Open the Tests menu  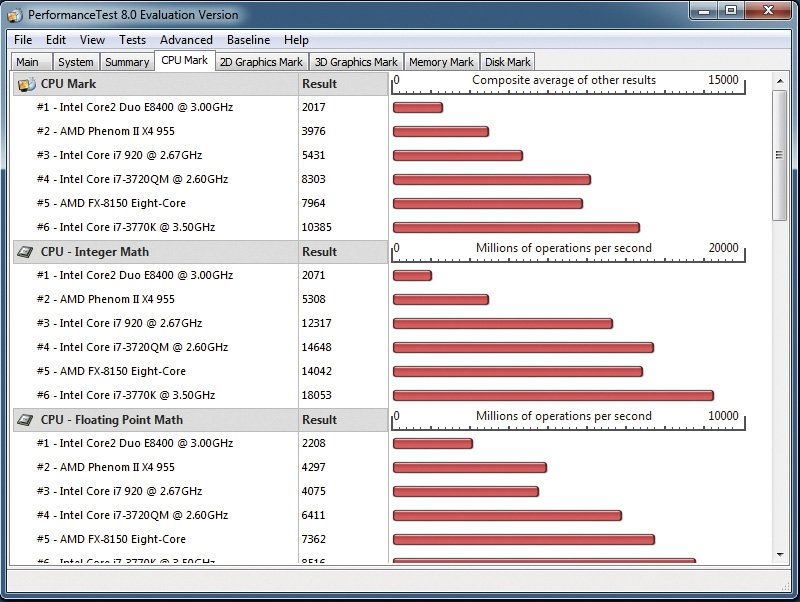point(132,40)
